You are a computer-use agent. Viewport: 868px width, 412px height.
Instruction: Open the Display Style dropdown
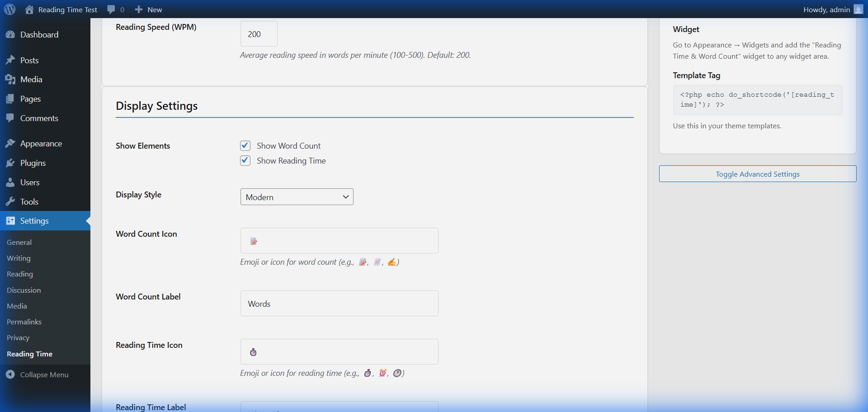[297, 197]
